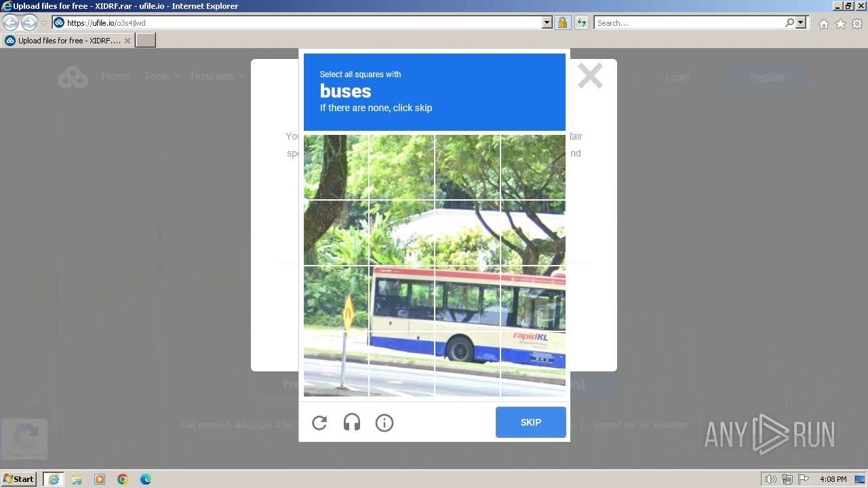
Task: Open Report file for violation link
Action: tap(640, 425)
